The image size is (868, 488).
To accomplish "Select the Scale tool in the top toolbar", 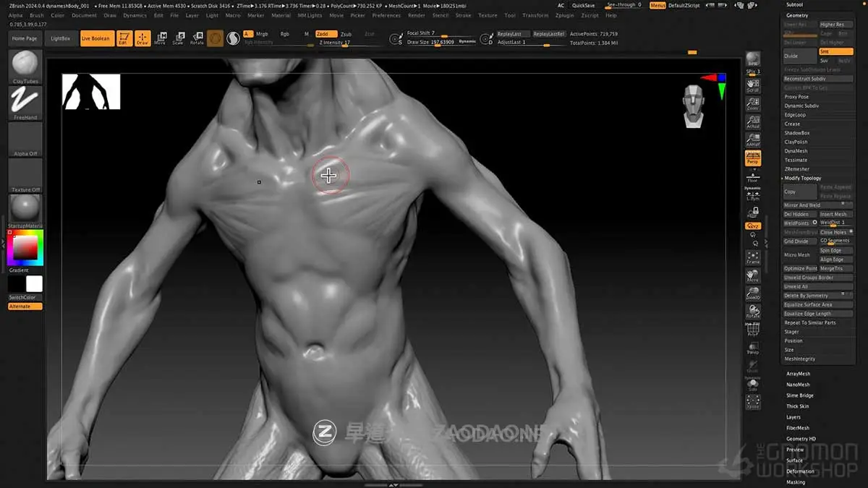I will tap(179, 38).
